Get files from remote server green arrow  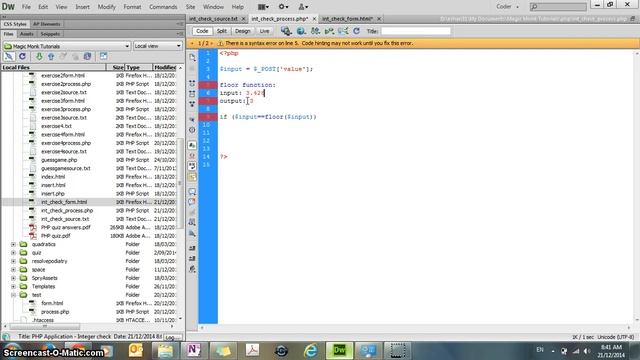point(39,56)
